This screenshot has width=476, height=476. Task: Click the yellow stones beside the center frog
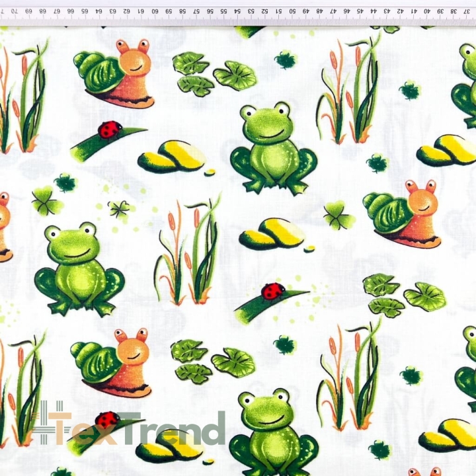[173, 157]
